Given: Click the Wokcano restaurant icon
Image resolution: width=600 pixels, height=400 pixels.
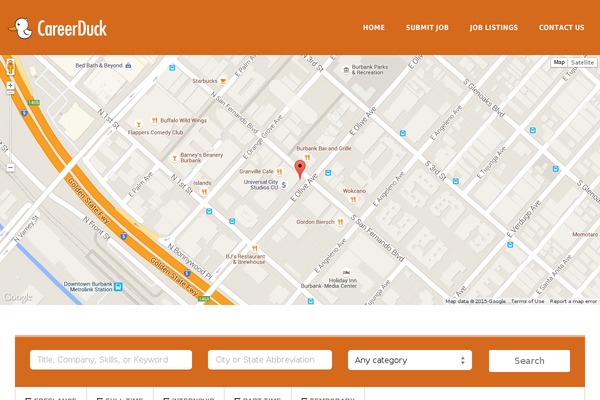Looking at the screenshot, I should [353, 199].
